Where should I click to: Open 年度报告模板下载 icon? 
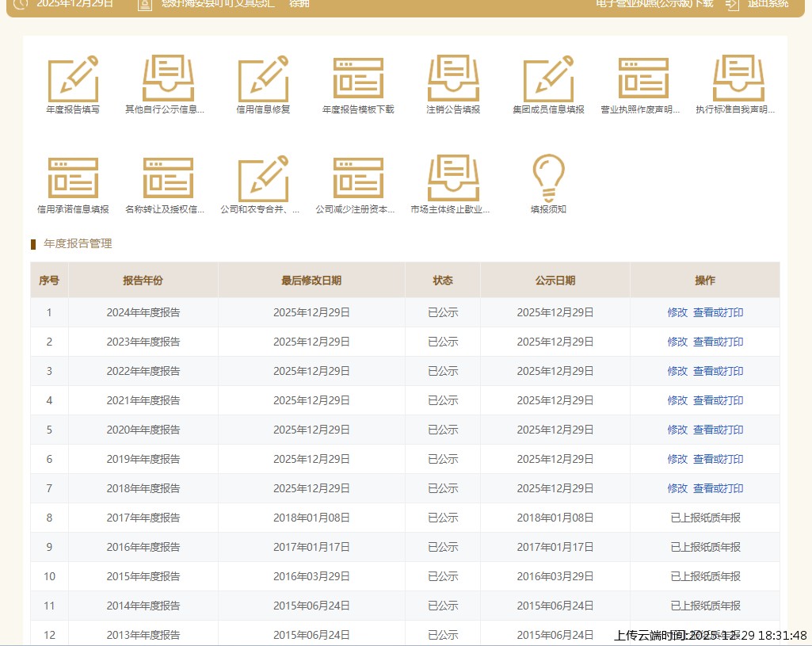[x=358, y=79]
